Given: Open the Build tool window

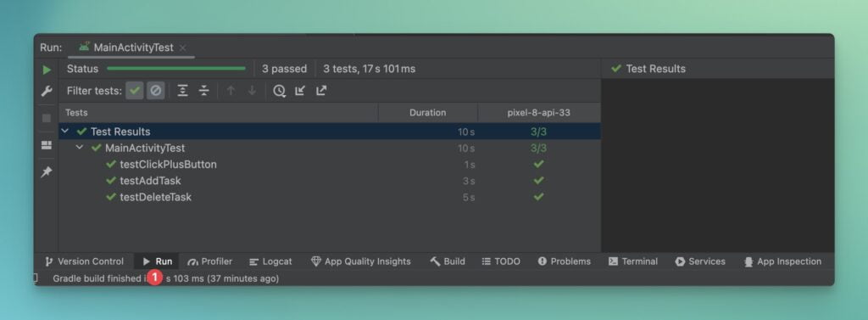Looking at the screenshot, I should [448, 261].
